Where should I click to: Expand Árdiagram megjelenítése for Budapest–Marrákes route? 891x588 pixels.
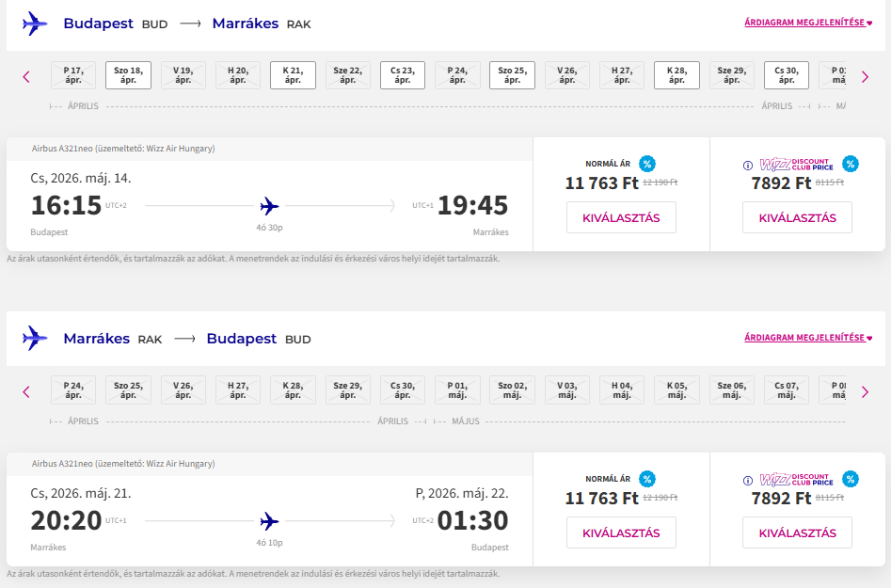[x=808, y=23]
